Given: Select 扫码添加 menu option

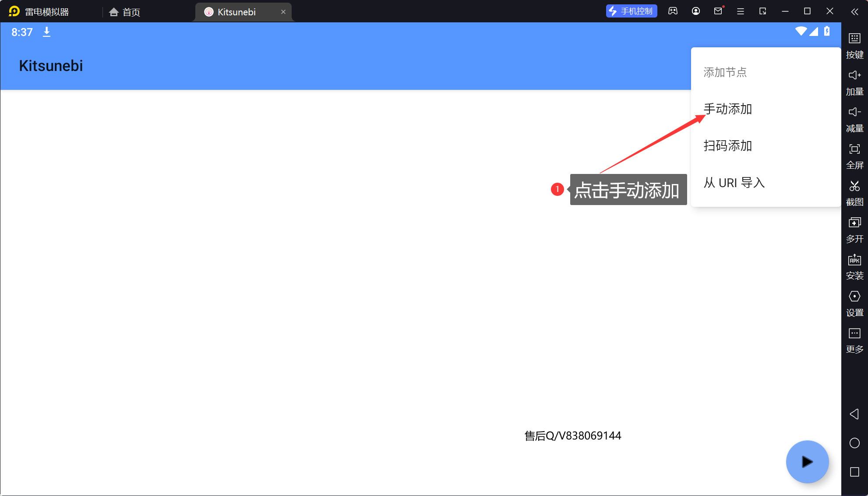Looking at the screenshot, I should tap(727, 145).
